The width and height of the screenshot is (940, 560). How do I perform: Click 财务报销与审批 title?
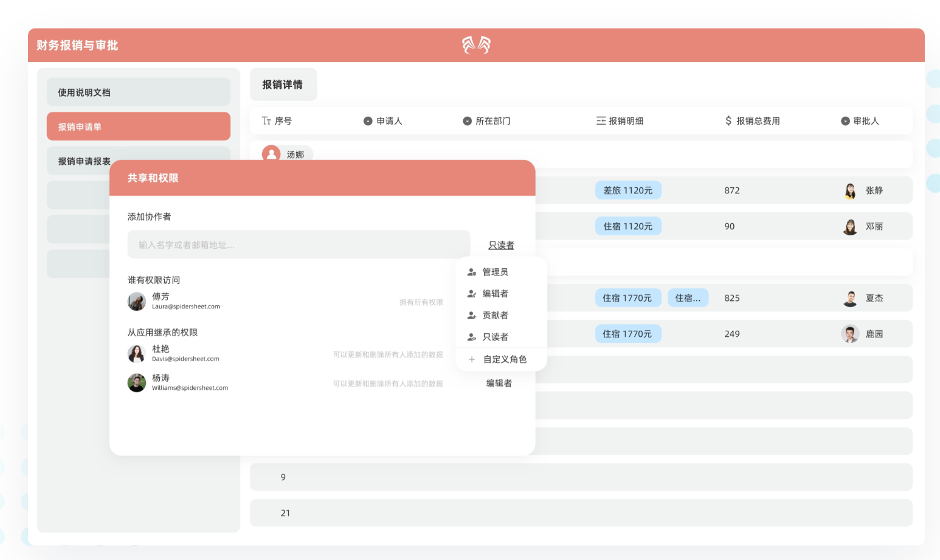[77, 45]
